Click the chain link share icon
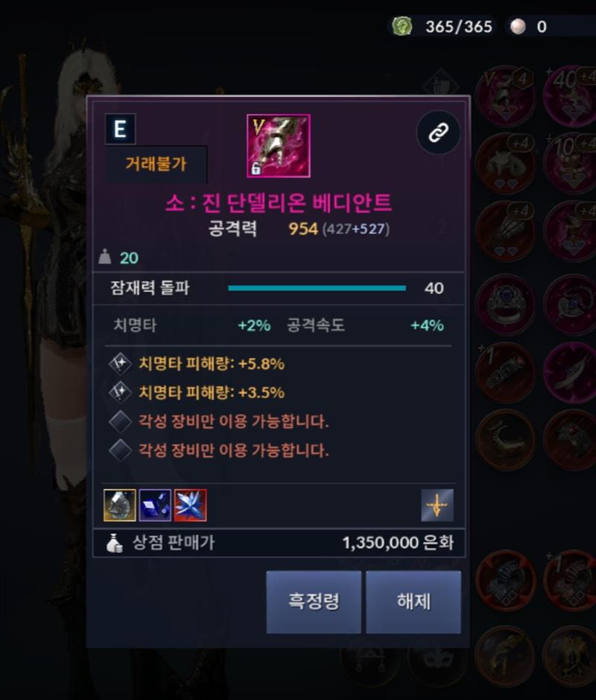The height and width of the screenshot is (700, 596). tap(438, 133)
